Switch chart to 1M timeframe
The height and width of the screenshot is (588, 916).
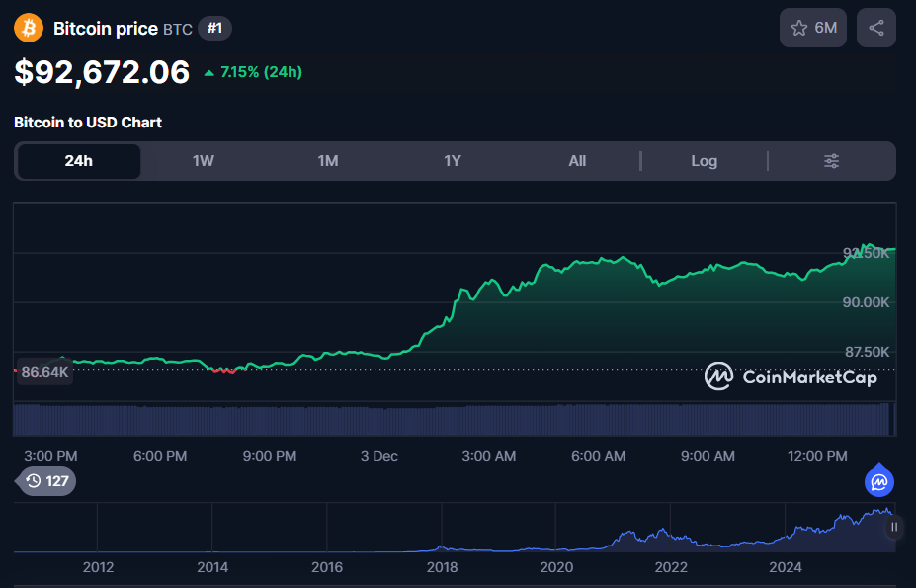(x=328, y=161)
